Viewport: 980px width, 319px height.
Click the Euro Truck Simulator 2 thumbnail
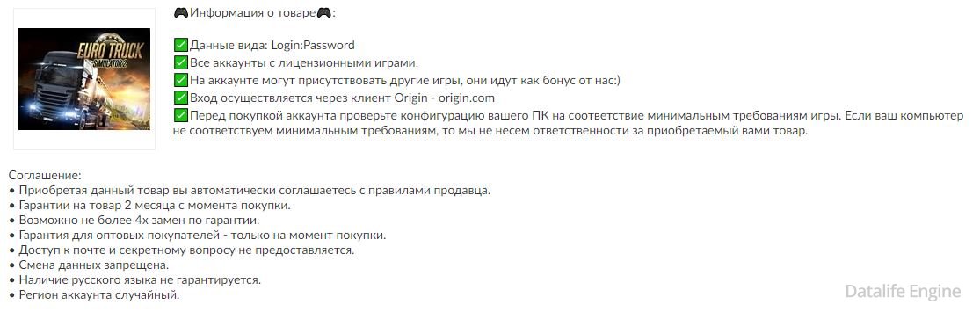click(84, 79)
